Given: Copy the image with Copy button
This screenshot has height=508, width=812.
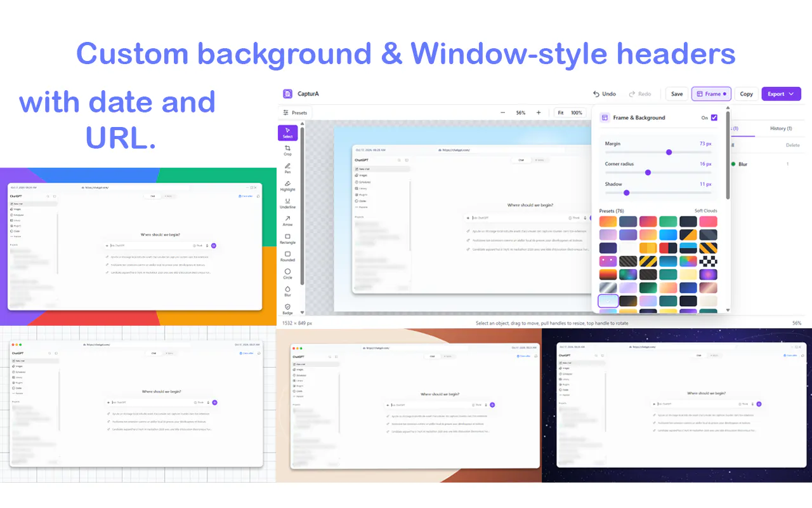Looking at the screenshot, I should (747, 94).
